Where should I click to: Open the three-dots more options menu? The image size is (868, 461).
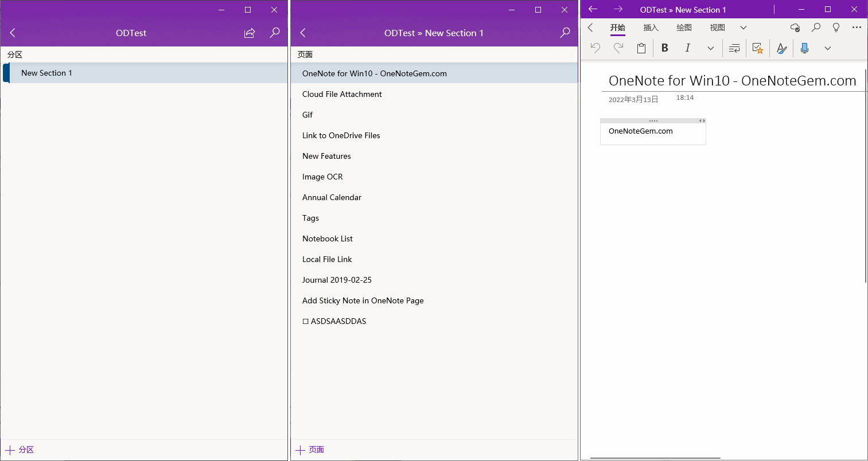[x=857, y=28]
